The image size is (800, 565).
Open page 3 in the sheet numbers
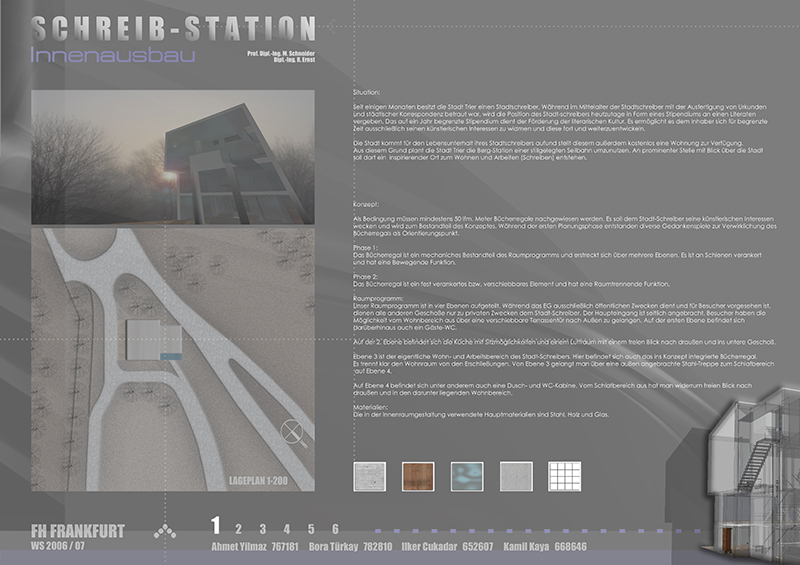coord(263,529)
